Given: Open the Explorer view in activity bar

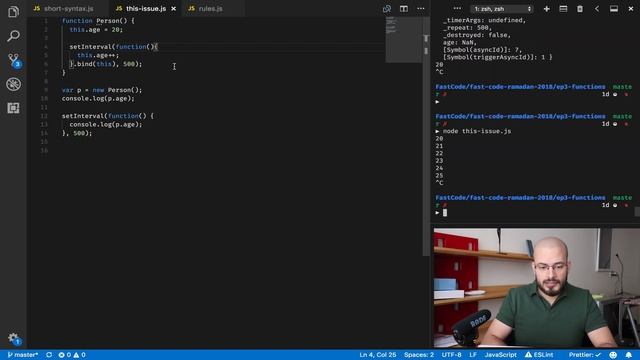Looking at the screenshot, I should click(x=13, y=12).
